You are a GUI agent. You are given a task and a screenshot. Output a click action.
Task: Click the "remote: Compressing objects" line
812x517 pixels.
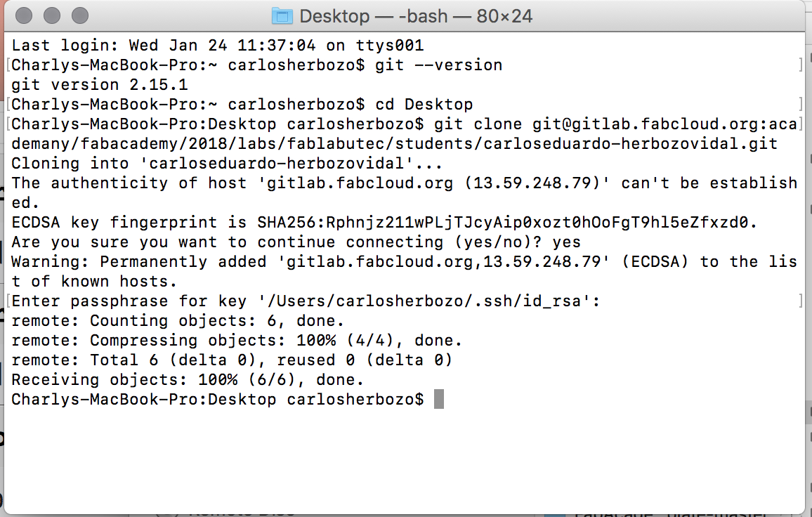[x=237, y=341]
